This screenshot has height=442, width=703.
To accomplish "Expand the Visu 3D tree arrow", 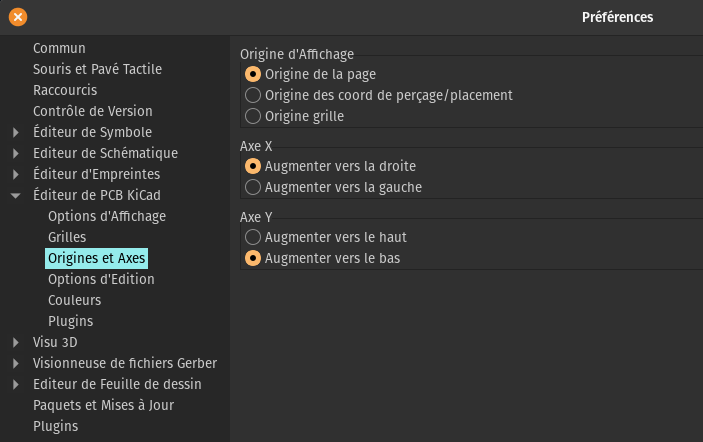I will (x=16, y=342).
